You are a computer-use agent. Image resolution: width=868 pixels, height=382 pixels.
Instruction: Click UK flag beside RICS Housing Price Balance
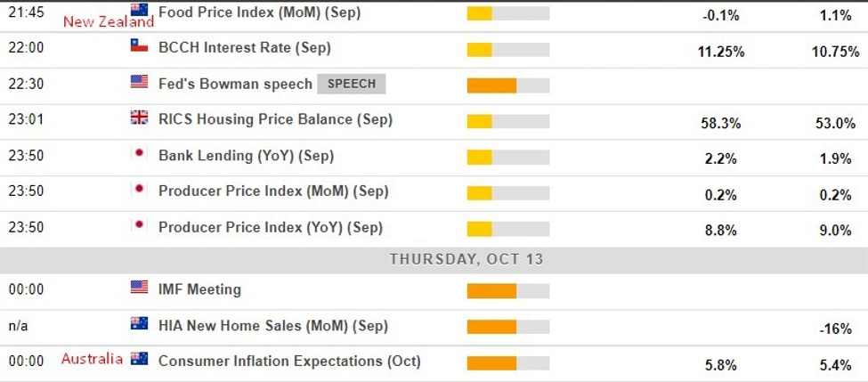pos(139,118)
